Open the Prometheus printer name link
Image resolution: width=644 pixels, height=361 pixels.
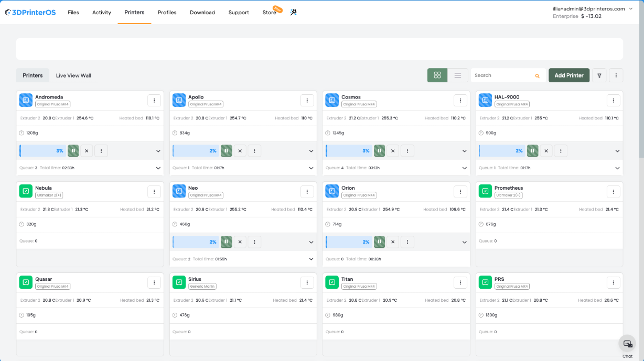click(x=509, y=188)
